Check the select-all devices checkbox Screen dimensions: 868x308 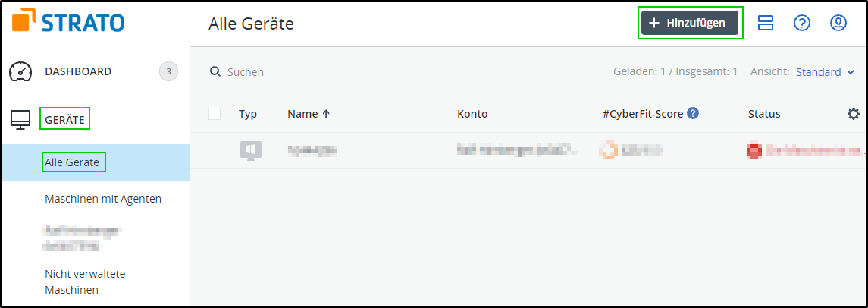click(215, 114)
